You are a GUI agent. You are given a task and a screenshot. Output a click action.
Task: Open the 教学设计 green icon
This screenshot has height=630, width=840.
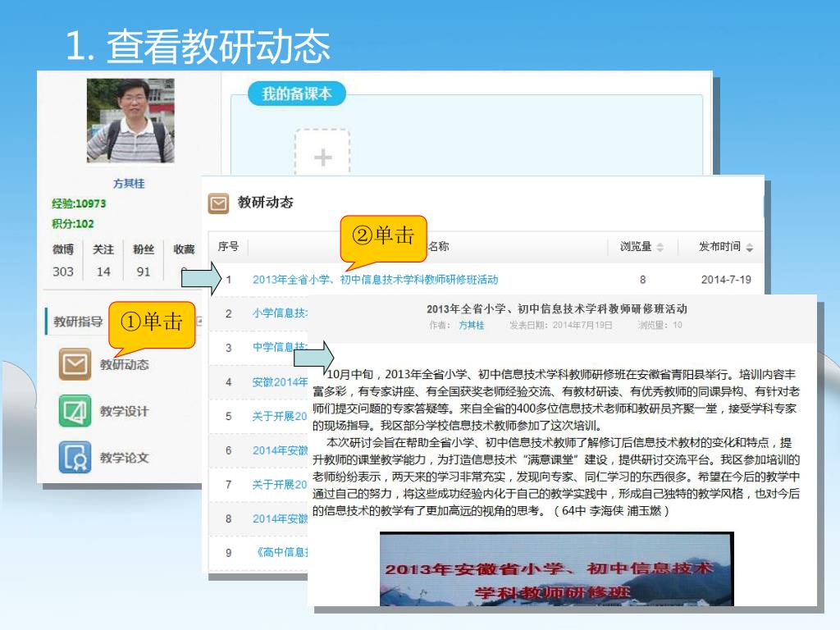click(x=75, y=411)
